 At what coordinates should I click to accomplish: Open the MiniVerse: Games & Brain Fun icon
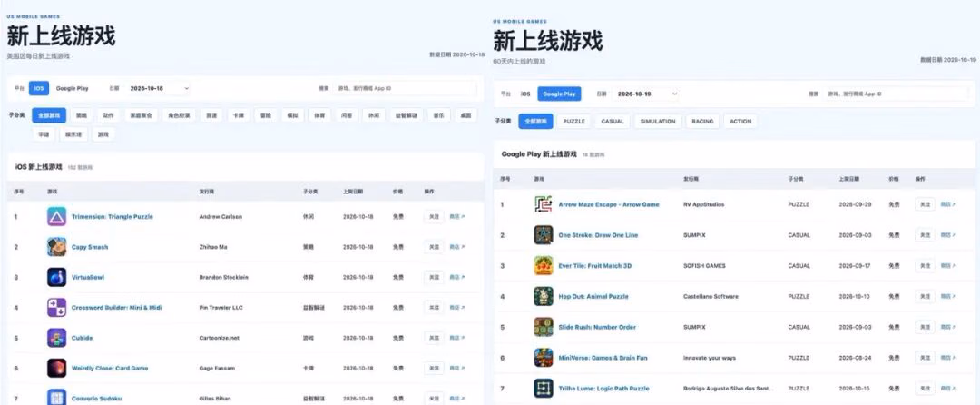544,358
